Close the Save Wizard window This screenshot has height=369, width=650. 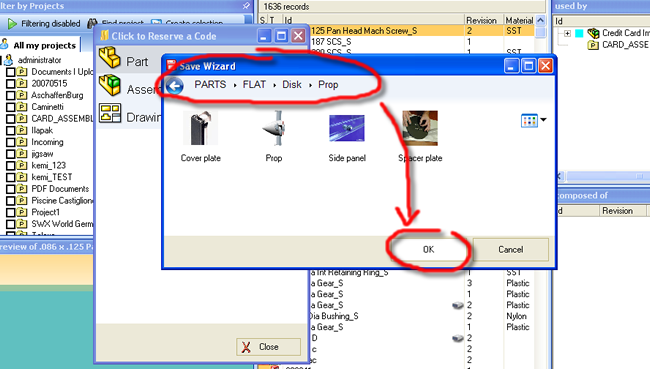546,66
